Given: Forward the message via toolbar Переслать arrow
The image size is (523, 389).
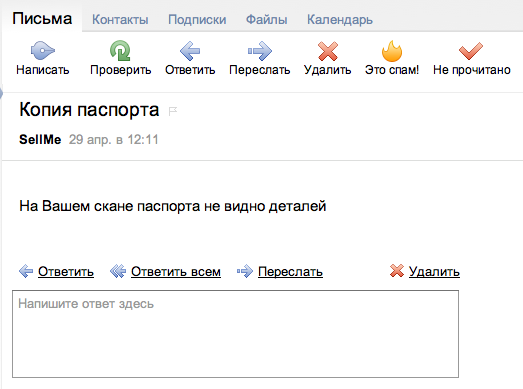Looking at the screenshot, I should coord(260,51).
